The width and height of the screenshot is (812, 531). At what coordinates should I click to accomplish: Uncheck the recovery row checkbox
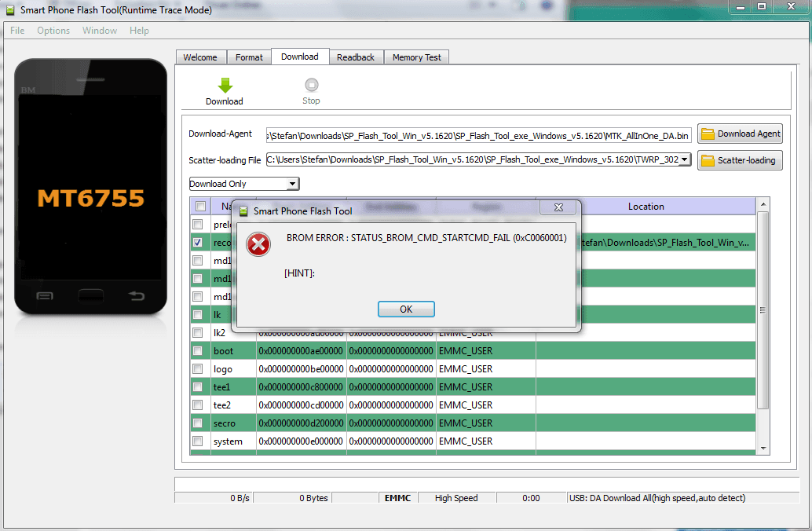pos(197,243)
